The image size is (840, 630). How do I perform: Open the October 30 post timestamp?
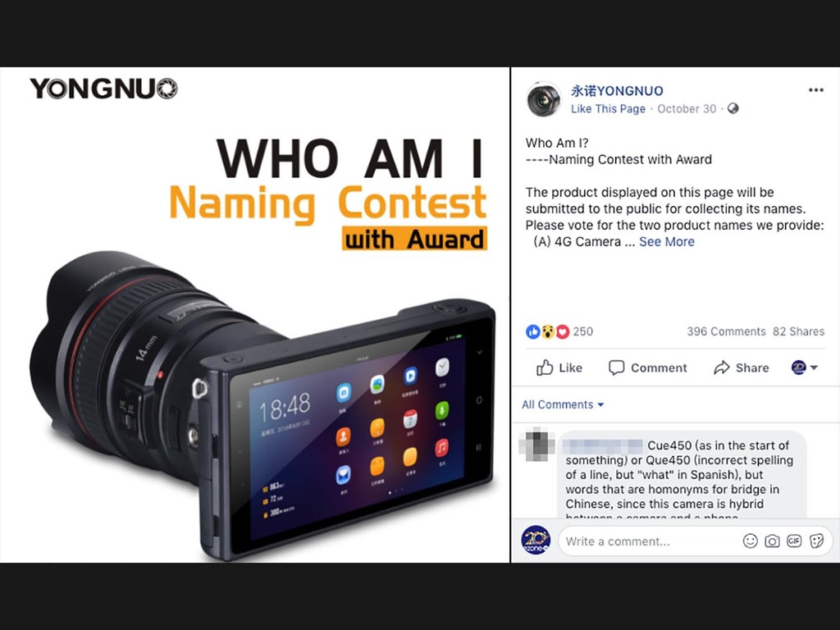(x=687, y=109)
